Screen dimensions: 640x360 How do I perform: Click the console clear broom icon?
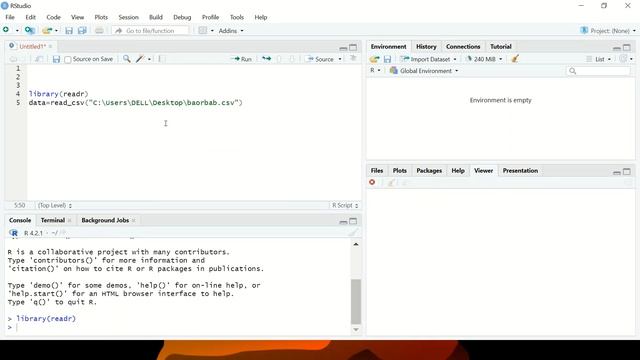tap(353, 233)
